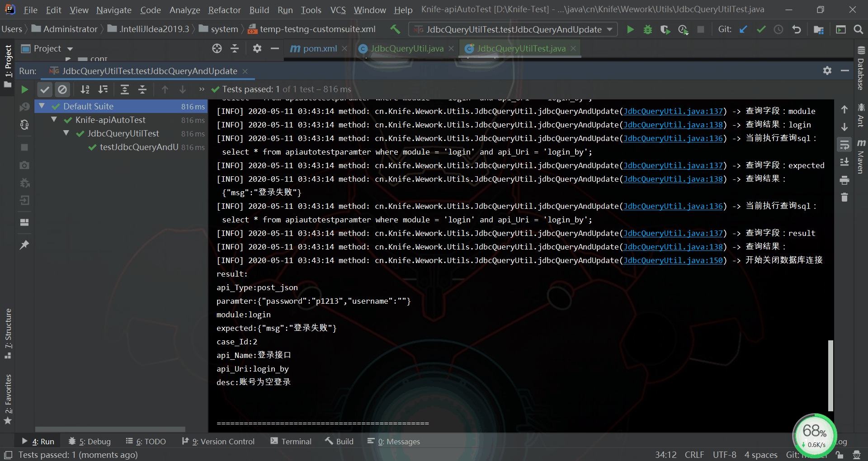868x461 pixels.
Task: Commit changes with Git checkmark icon
Action: point(761,29)
